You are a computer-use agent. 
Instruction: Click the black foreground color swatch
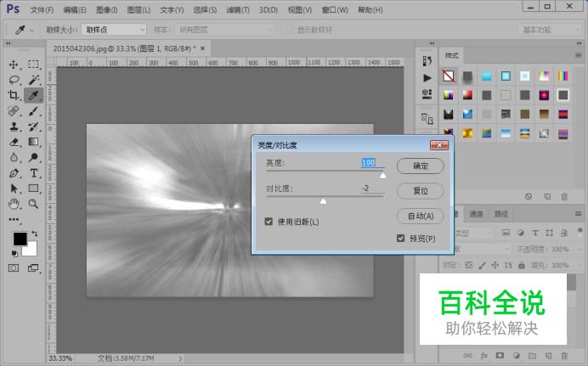(20, 239)
